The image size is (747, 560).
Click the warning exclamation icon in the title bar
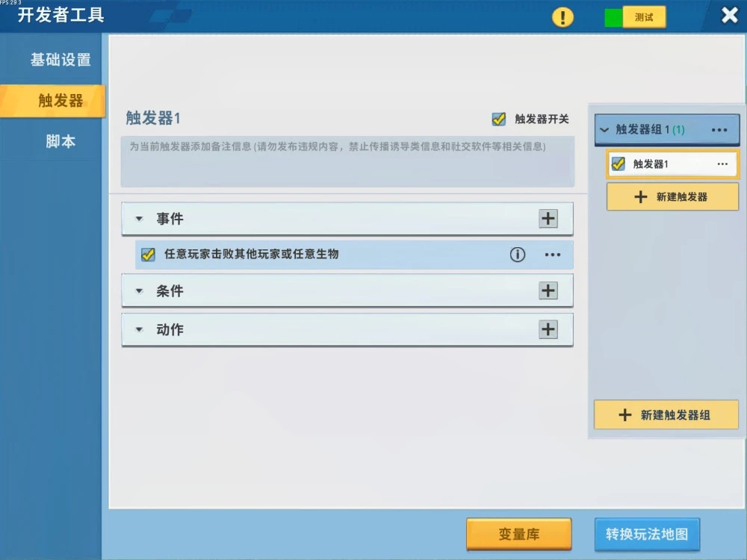[562, 16]
